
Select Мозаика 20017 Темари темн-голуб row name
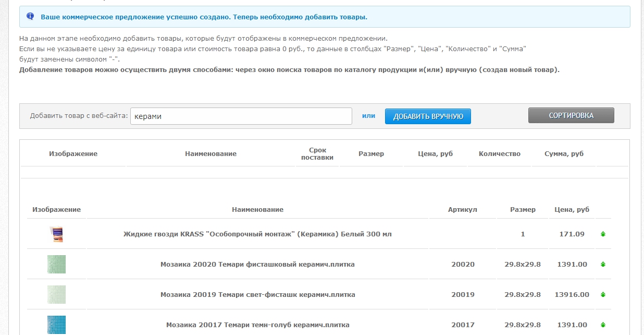(257, 325)
